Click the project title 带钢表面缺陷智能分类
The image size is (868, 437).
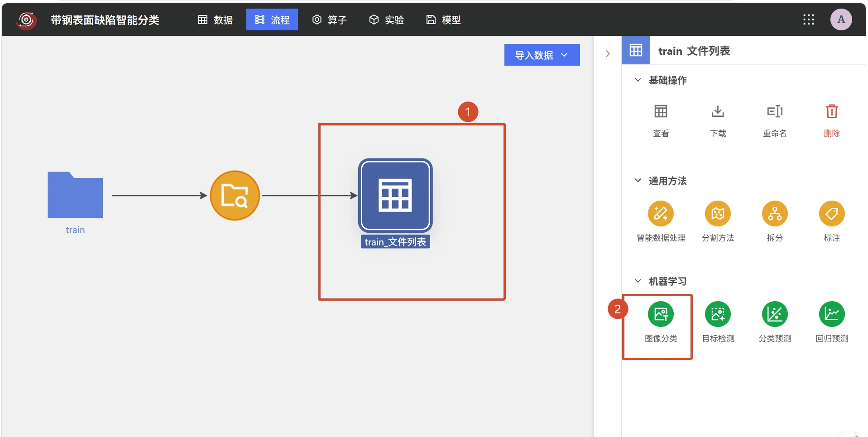[x=105, y=20]
